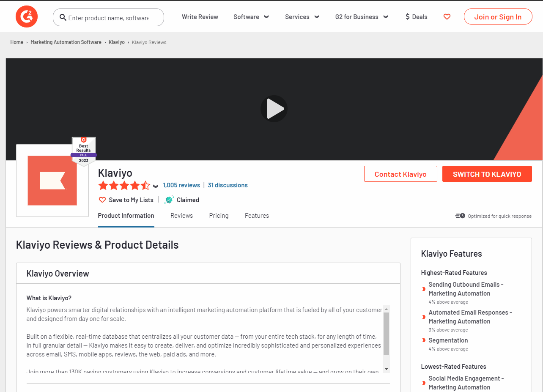Click the Klaviyo Features heading
Image resolution: width=543 pixels, height=392 pixels.
pyautogui.click(x=452, y=254)
